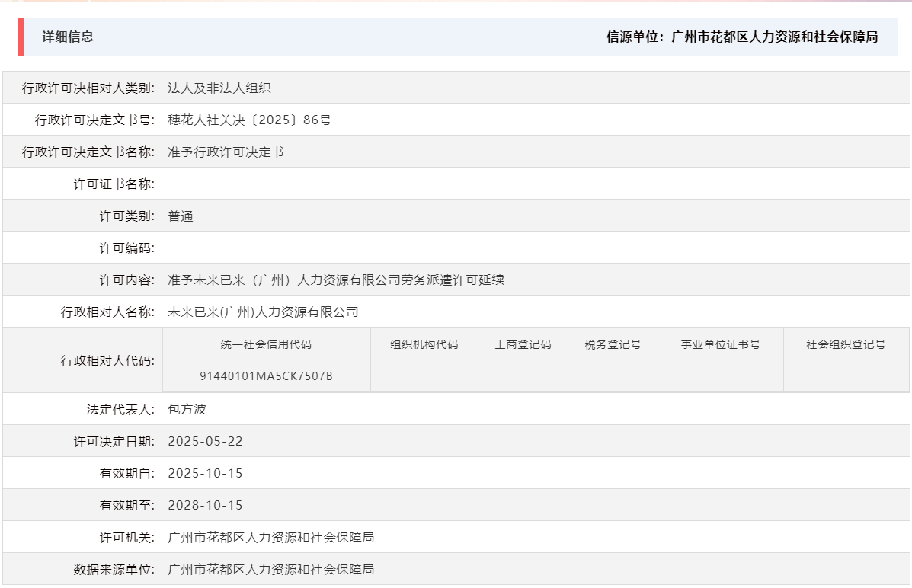Viewport: 912px width, 588px height.
Task: Select the 许可类别 value 普通
Action: 179,216
